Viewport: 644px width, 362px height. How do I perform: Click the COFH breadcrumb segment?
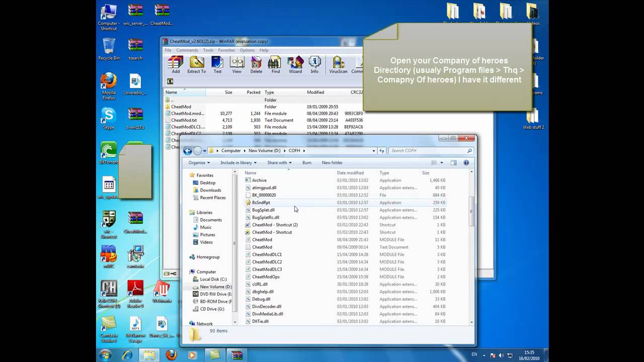pyautogui.click(x=294, y=150)
